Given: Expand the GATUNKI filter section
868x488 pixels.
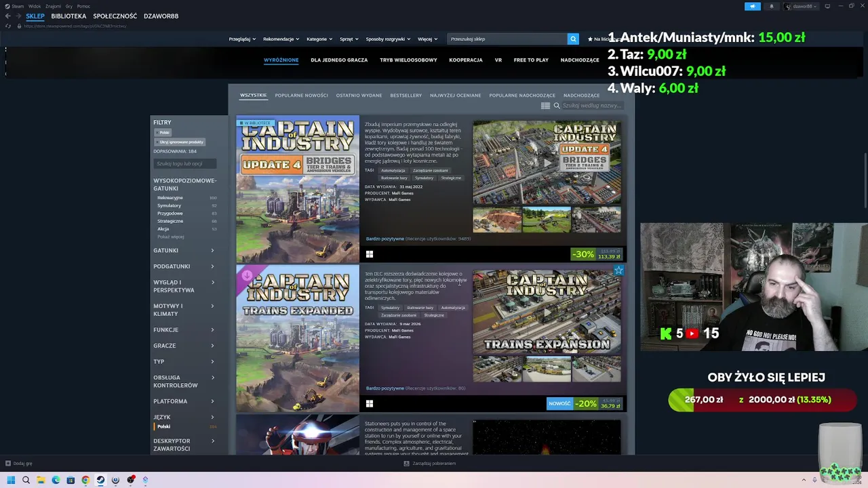Looking at the screenshot, I should [184, 251].
